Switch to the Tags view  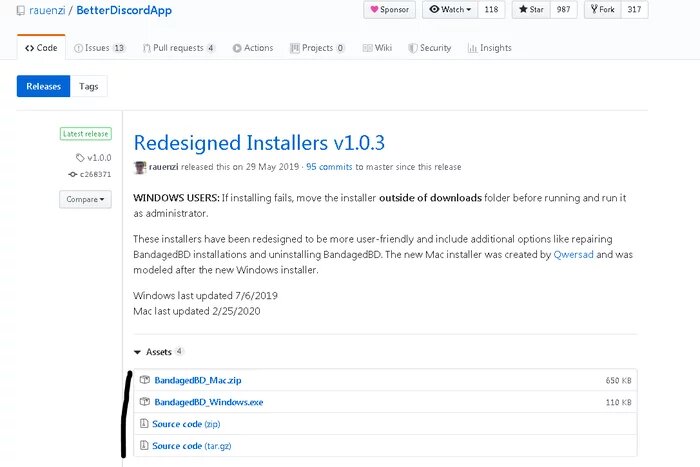point(88,86)
